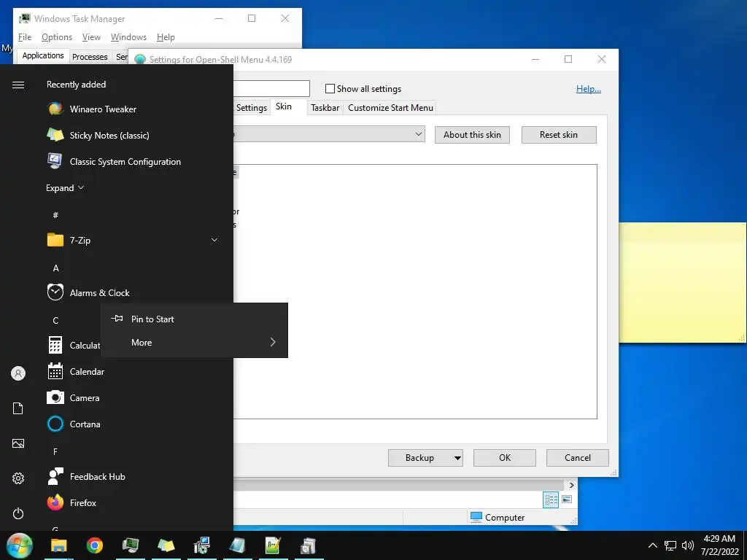The height and width of the screenshot is (560, 747).
Task: Click Computer in Explorer status bar
Action: click(x=498, y=517)
